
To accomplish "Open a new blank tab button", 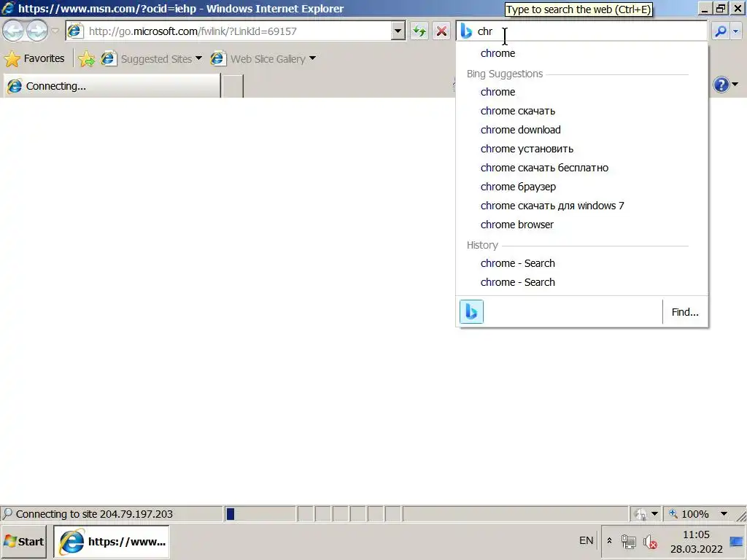I will click(233, 86).
